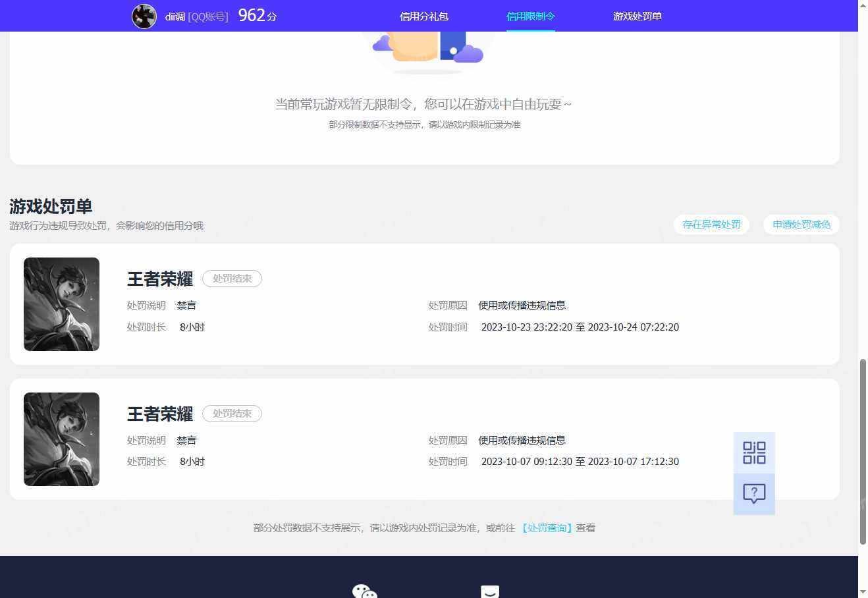The width and height of the screenshot is (868, 598).
Task: Click the username dii调 [QQ账号]
Action: click(196, 16)
